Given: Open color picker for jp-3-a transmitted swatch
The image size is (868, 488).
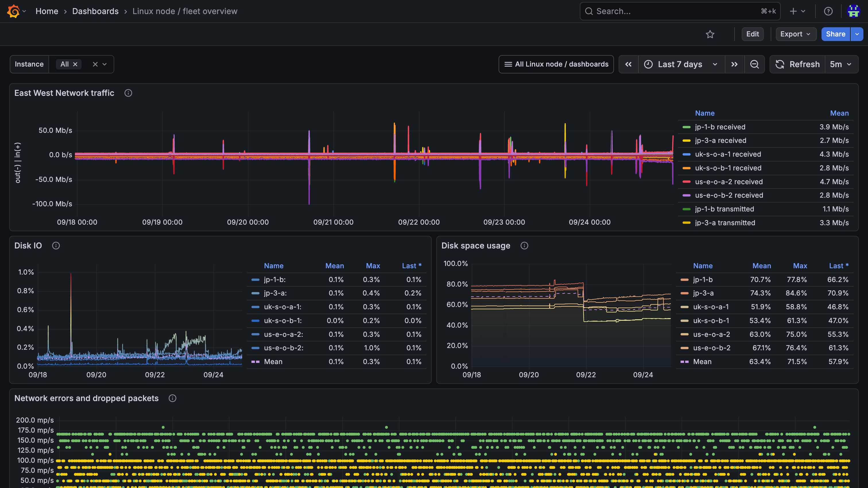Looking at the screenshot, I should 686,223.
